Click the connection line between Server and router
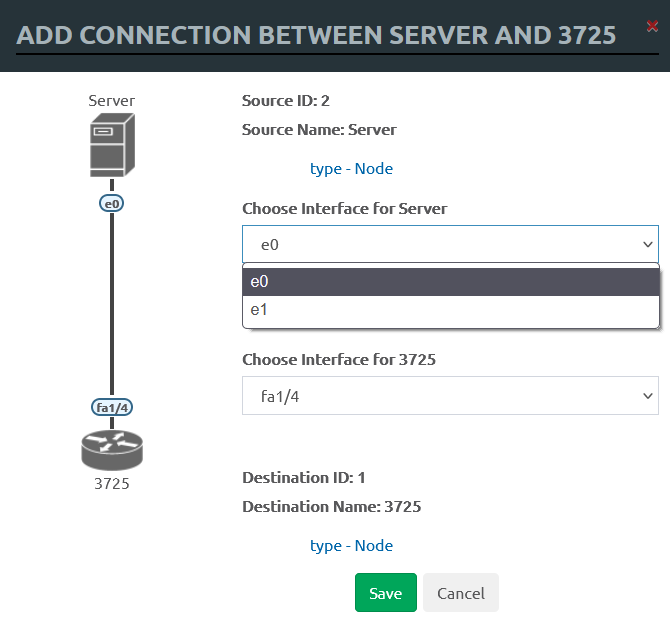Screen dimensions: 670x620 (111, 300)
